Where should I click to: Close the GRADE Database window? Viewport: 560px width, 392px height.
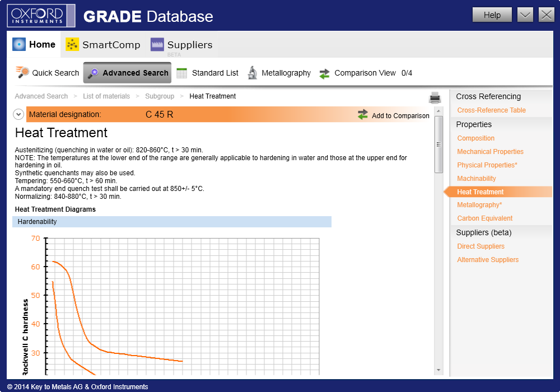(x=546, y=15)
